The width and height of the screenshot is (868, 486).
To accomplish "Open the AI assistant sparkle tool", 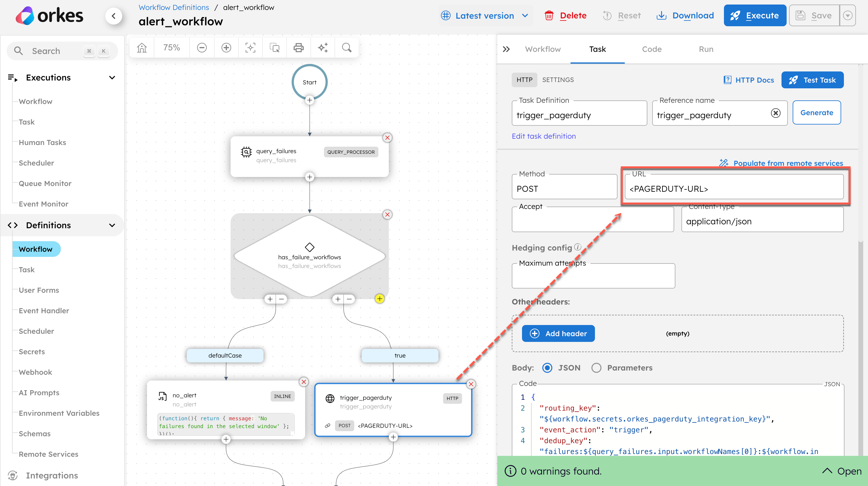I will 322,48.
